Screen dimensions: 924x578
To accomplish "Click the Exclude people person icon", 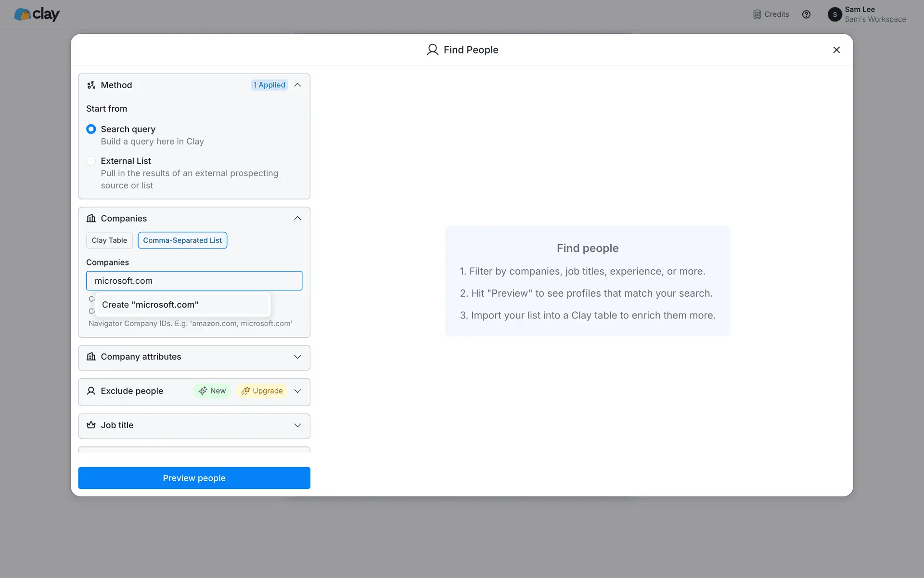I will pyautogui.click(x=91, y=391).
